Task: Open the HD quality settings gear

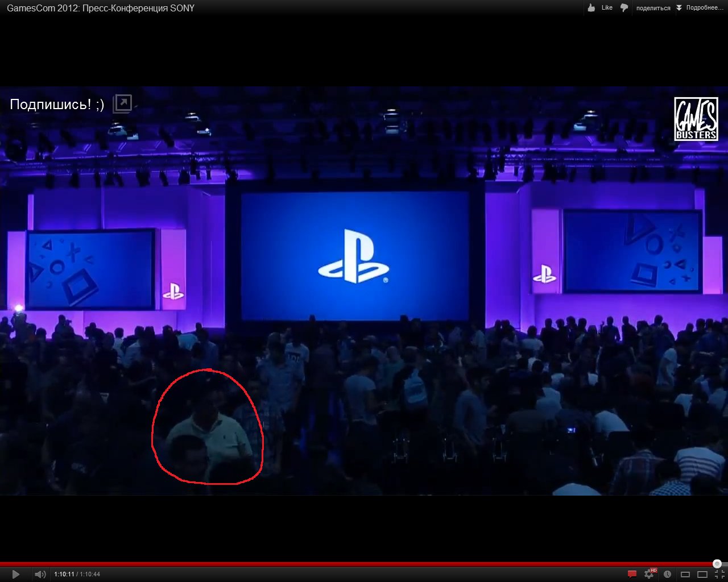Action: click(x=650, y=574)
